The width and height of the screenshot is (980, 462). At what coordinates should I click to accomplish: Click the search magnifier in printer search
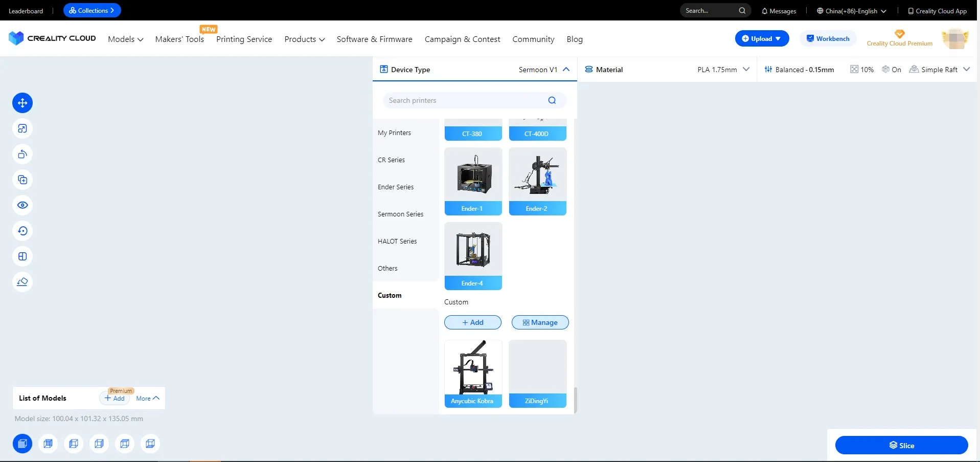(552, 100)
